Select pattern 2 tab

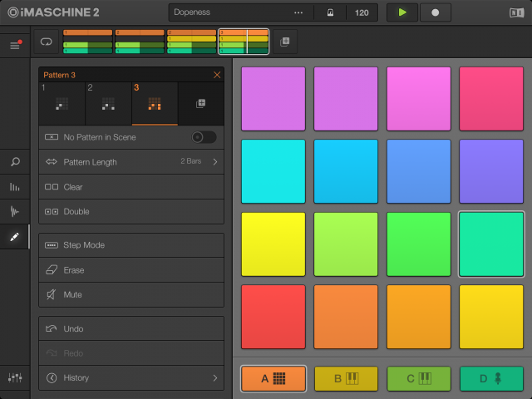tap(108, 102)
